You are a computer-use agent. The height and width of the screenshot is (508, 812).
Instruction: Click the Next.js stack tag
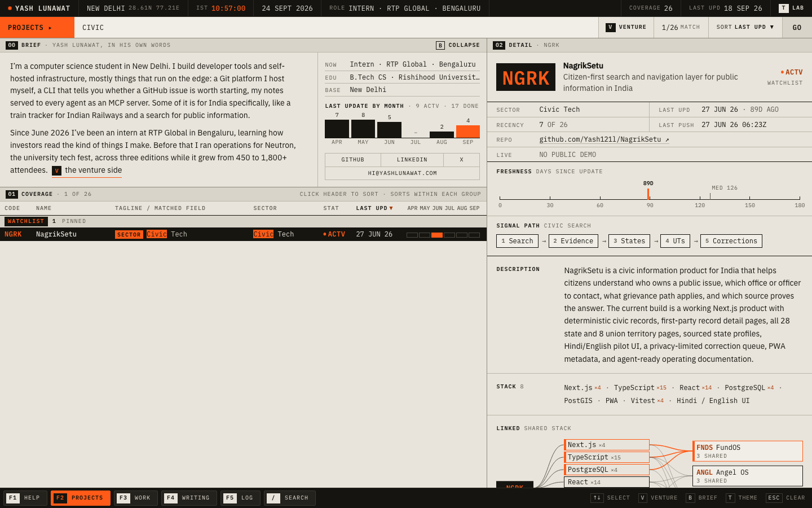pos(582,388)
